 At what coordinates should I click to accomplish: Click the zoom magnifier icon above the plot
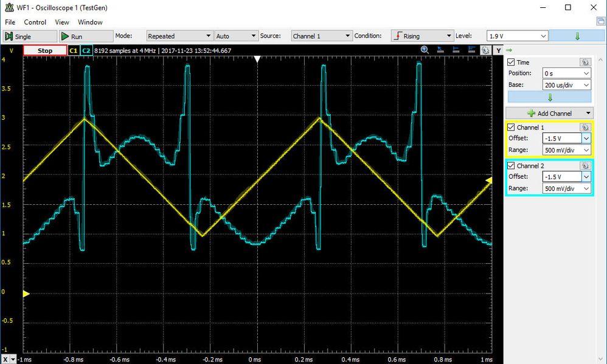pos(425,50)
